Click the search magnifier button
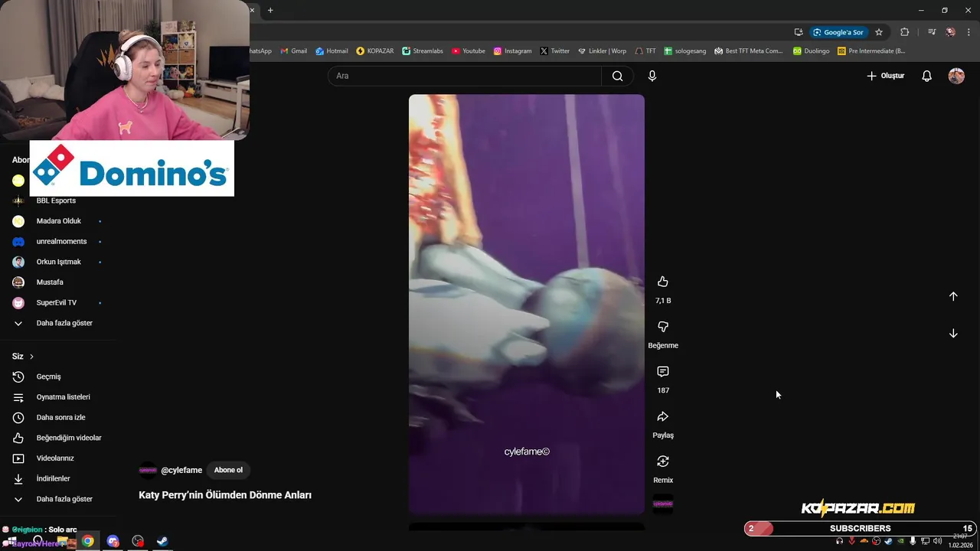Screen dimensions: 980x551 pyautogui.click(x=617, y=76)
